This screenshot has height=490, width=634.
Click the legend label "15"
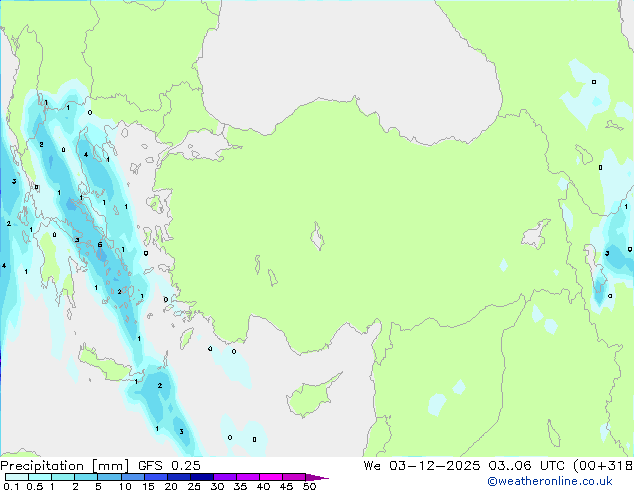[148, 486]
